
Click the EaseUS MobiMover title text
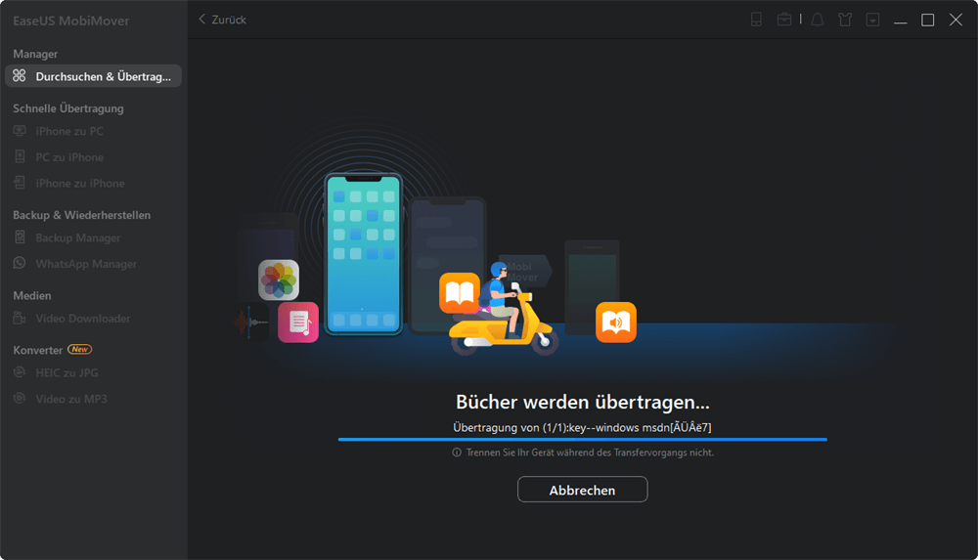[71, 21]
